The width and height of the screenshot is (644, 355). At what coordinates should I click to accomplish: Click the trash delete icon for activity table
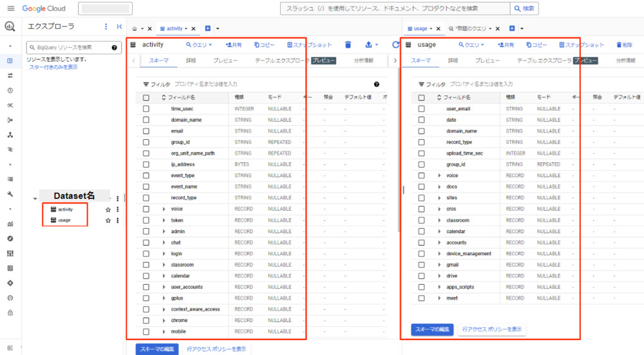tap(348, 45)
